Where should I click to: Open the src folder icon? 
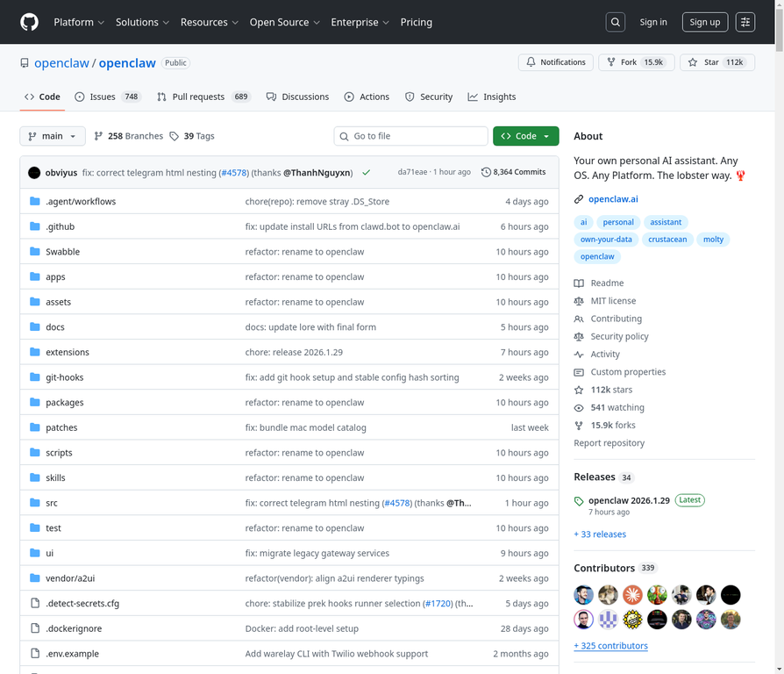[33, 503]
